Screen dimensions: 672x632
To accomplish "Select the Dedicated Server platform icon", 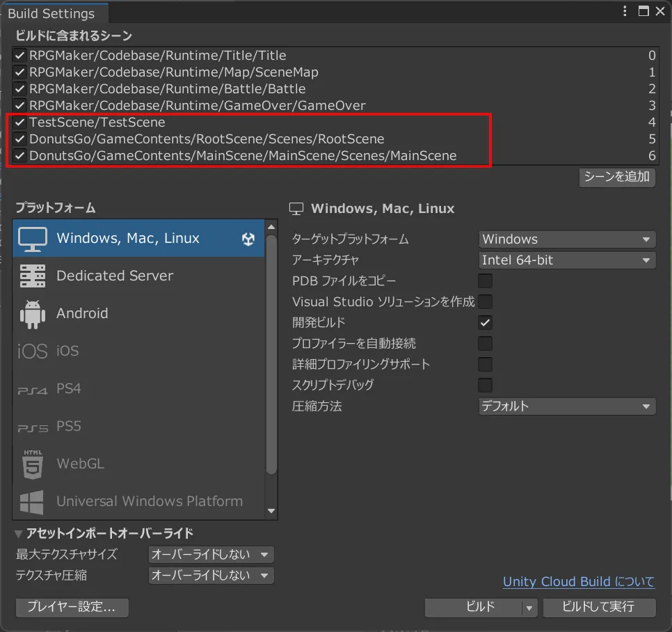I will pos(33,276).
